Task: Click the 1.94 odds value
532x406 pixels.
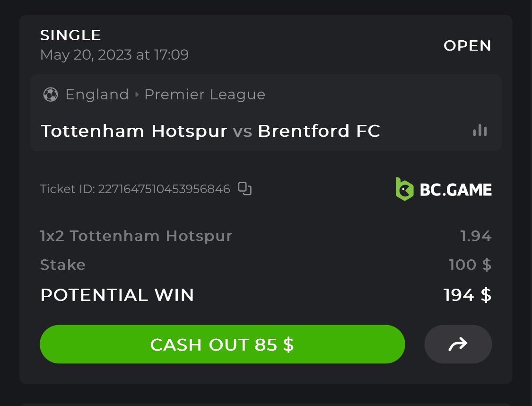Action: point(476,236)
